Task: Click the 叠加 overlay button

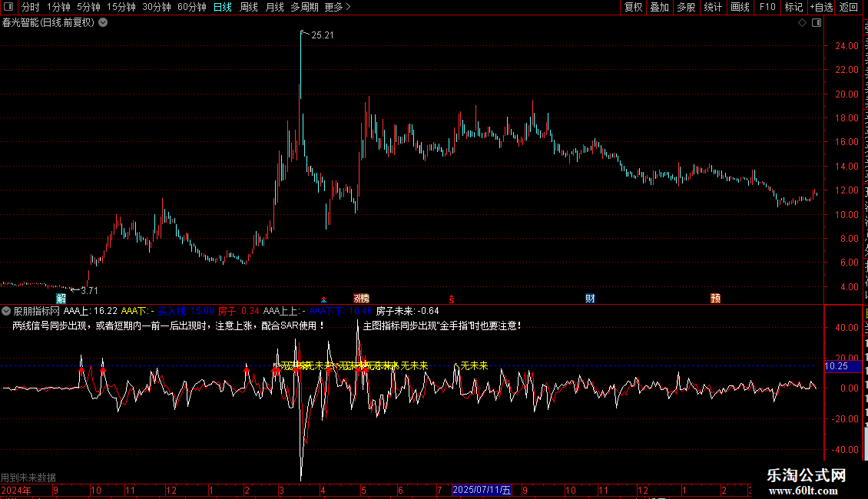Action: pyautogui.click(x=659, y=7)
